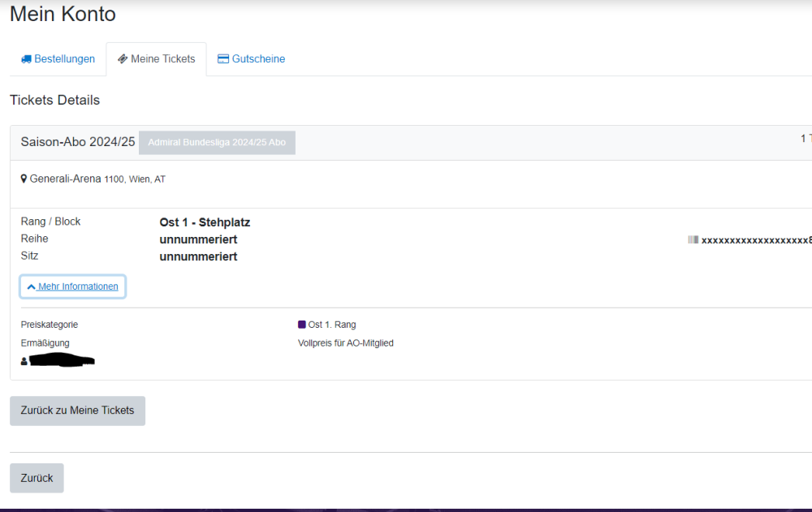Collapse the Mehr Informationen section
Image resolution: width=812 pixels, height=512 pixels.
[x=78, y=286]
